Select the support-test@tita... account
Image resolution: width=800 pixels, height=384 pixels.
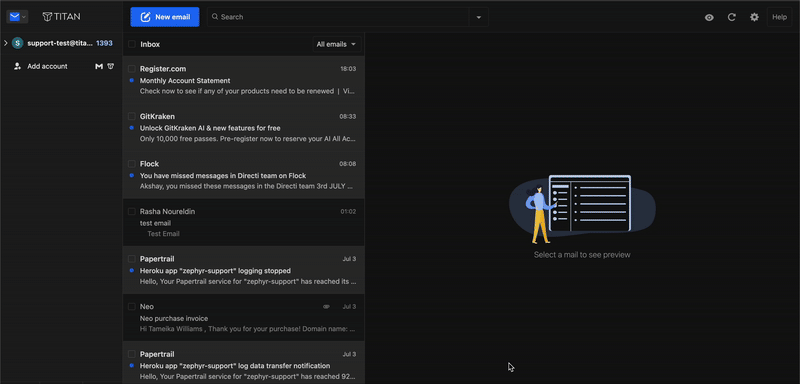(x=60, y=43)
